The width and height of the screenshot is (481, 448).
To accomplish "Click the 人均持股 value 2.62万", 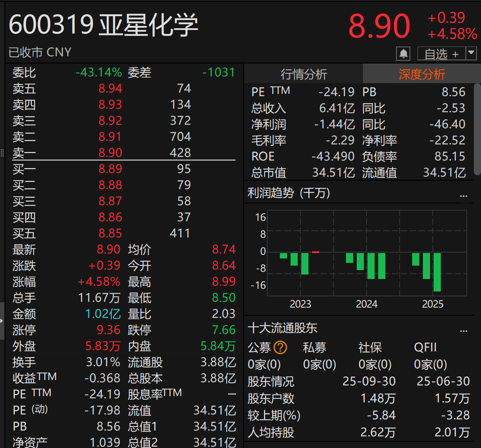I will coord(378,432).
